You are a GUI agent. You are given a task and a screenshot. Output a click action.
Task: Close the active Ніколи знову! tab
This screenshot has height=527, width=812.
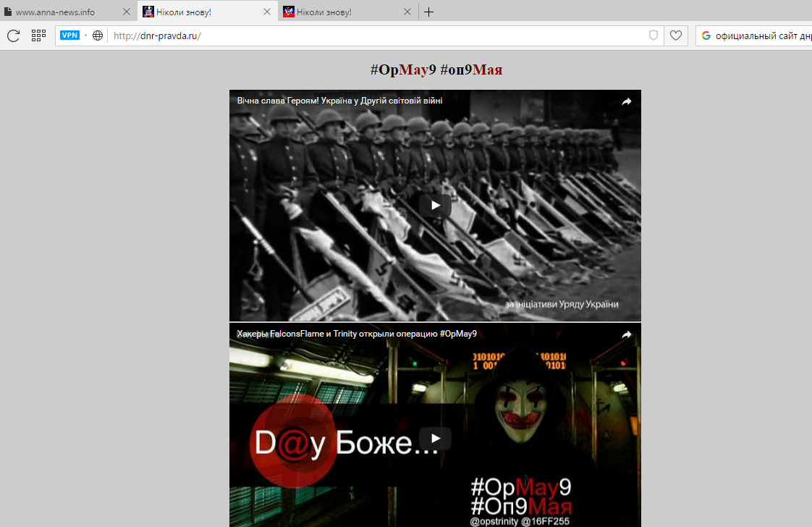pos(267,12)
